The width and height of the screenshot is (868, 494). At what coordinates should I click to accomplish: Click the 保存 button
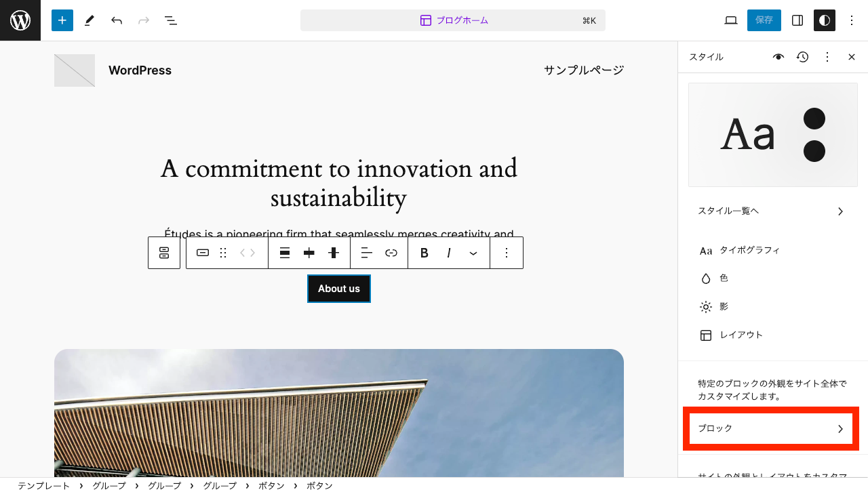pos(764,20)
